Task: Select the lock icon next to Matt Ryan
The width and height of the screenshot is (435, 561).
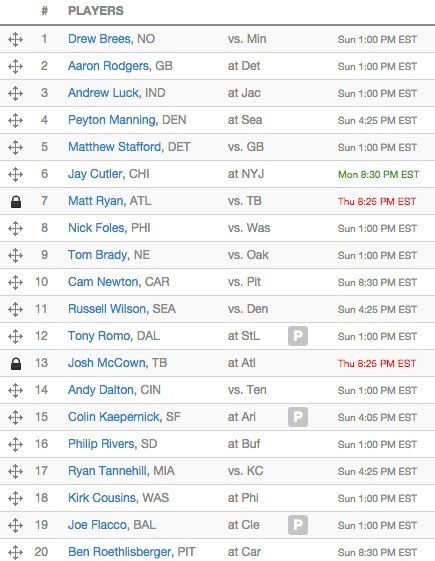Action: point(16,202)
